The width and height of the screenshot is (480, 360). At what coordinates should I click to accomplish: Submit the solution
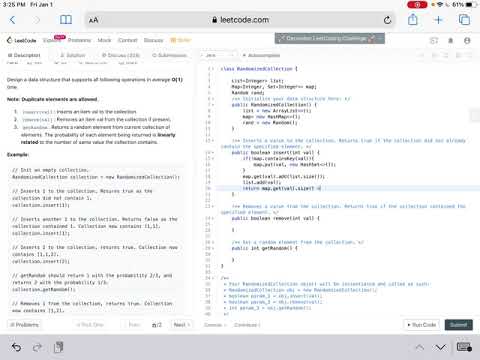pos(459,325)
